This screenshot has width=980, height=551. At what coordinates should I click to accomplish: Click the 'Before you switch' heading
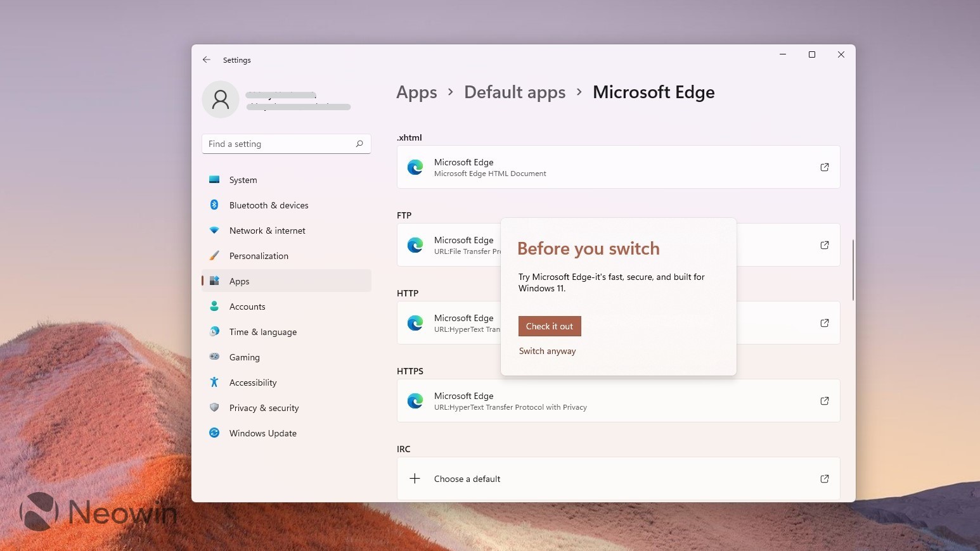588,249
